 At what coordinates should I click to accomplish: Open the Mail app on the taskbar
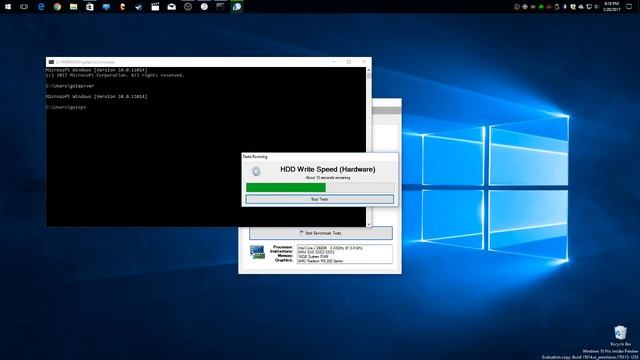click(171, 7)
